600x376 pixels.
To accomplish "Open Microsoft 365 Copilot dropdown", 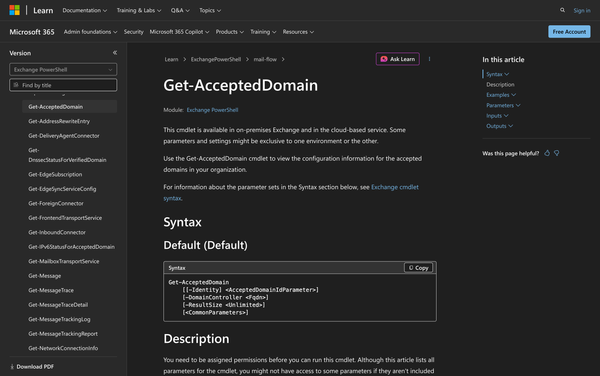I will [x=179, y=32].
